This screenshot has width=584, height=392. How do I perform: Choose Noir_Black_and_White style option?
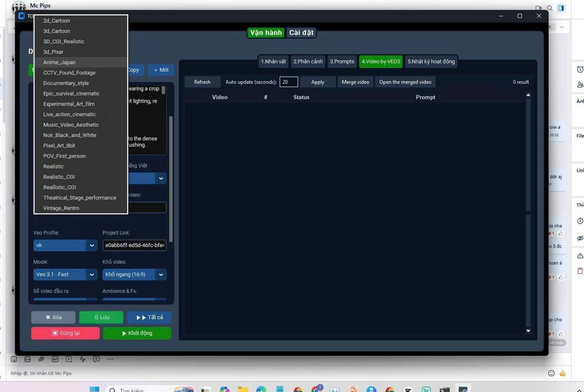pos(70,135)
